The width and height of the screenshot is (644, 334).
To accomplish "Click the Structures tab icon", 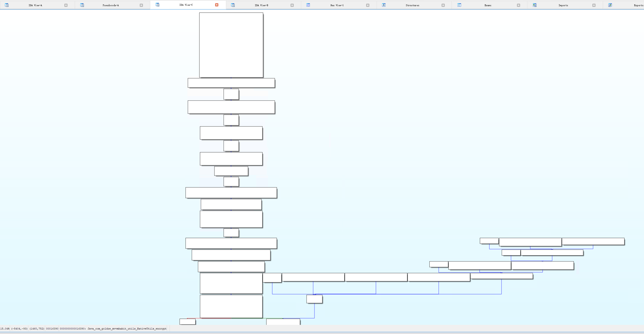I will coord(384,5).
